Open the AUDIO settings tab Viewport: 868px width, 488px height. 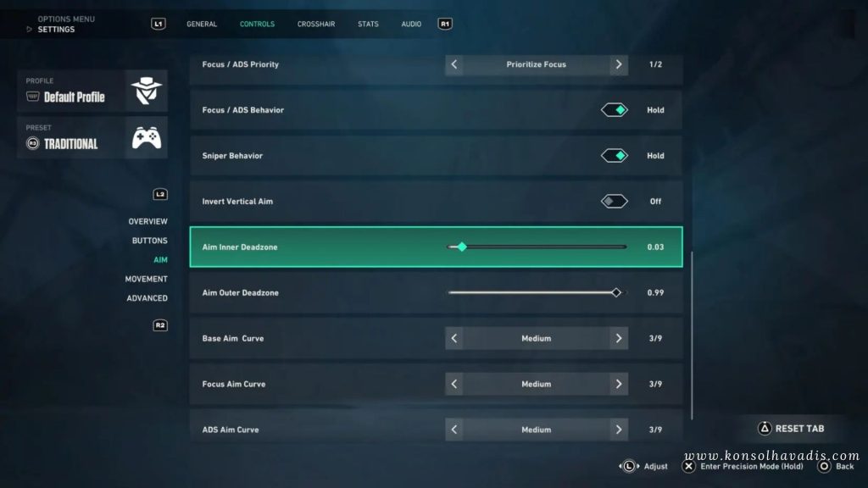tap(411, 24)
